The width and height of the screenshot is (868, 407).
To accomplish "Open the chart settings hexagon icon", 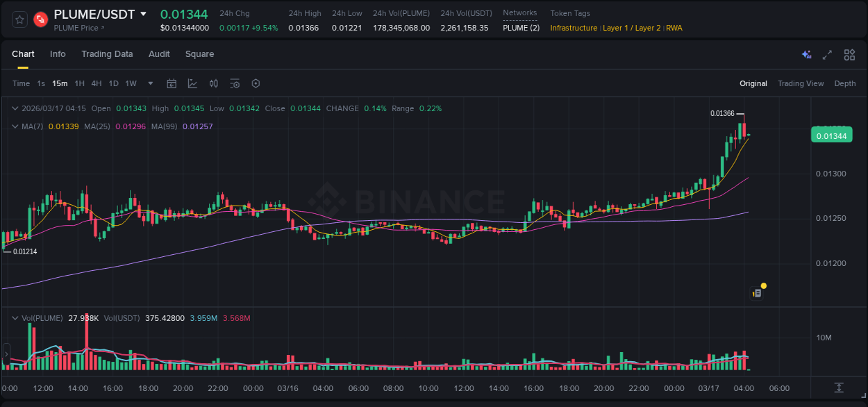I will click(256, 83).
